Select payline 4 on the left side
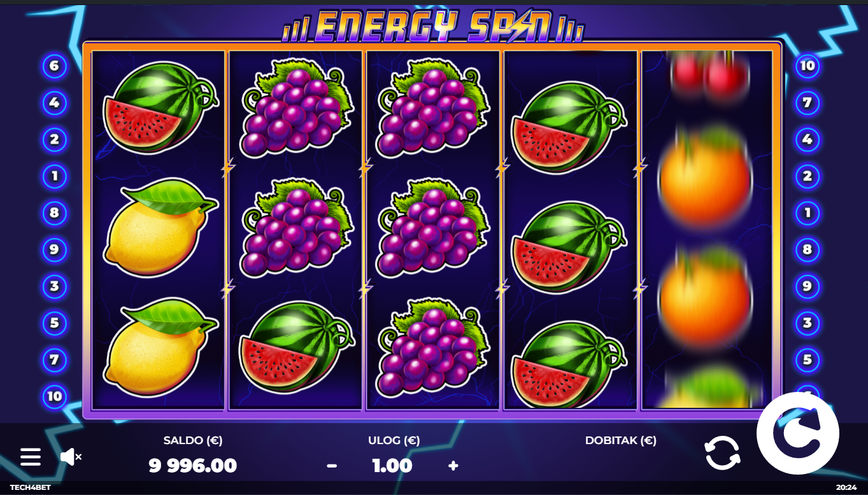 click(x=54, y=102)
